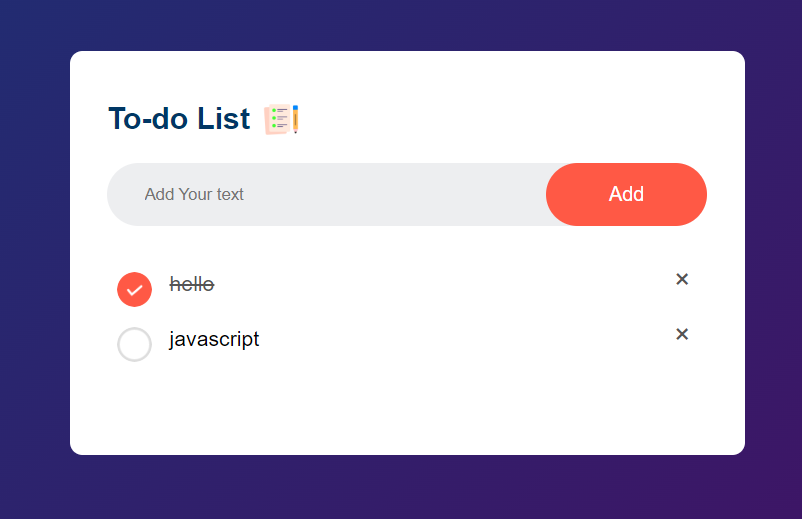Click the Add label to submit

point(626,194)
